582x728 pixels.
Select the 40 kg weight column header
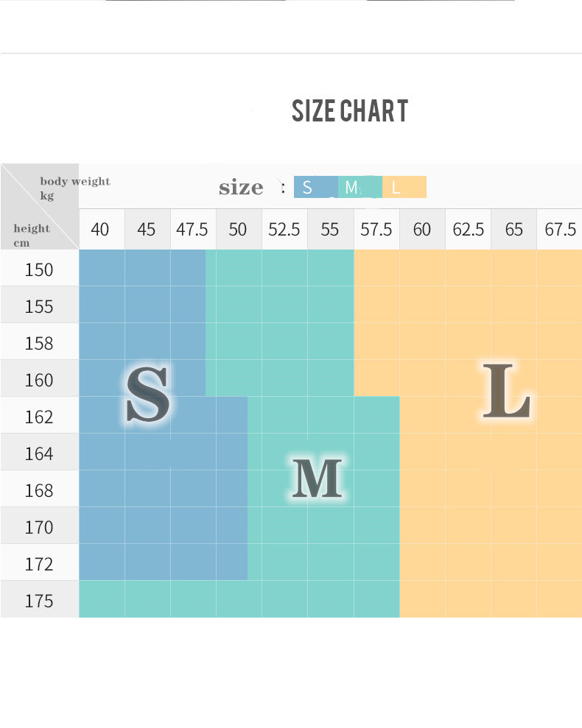[100, 230]
